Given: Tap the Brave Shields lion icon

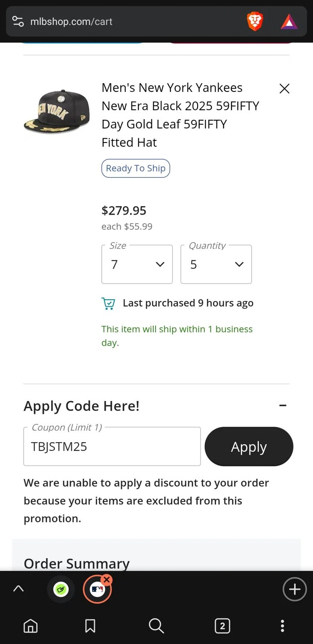Looking at the screenshot, I should point(255,21).
